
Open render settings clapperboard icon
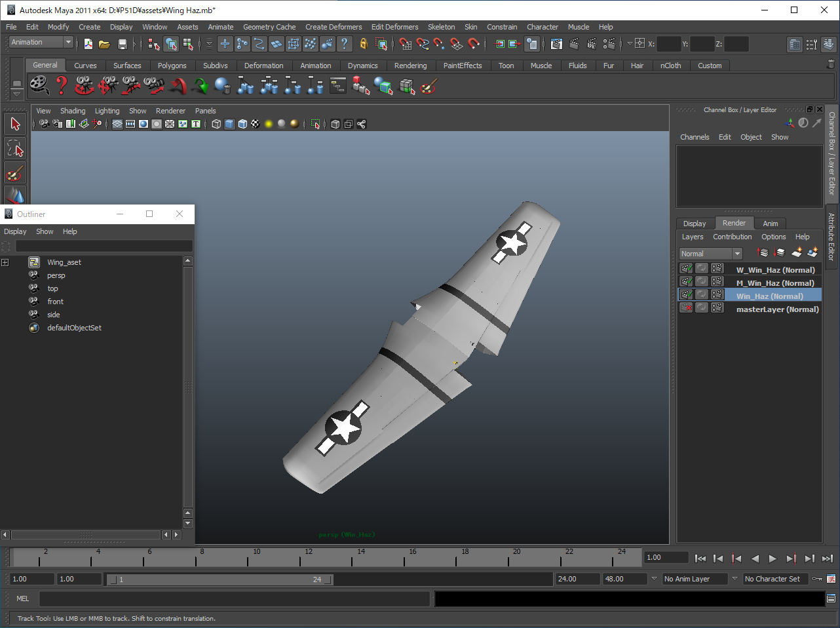tap(609, 44)
